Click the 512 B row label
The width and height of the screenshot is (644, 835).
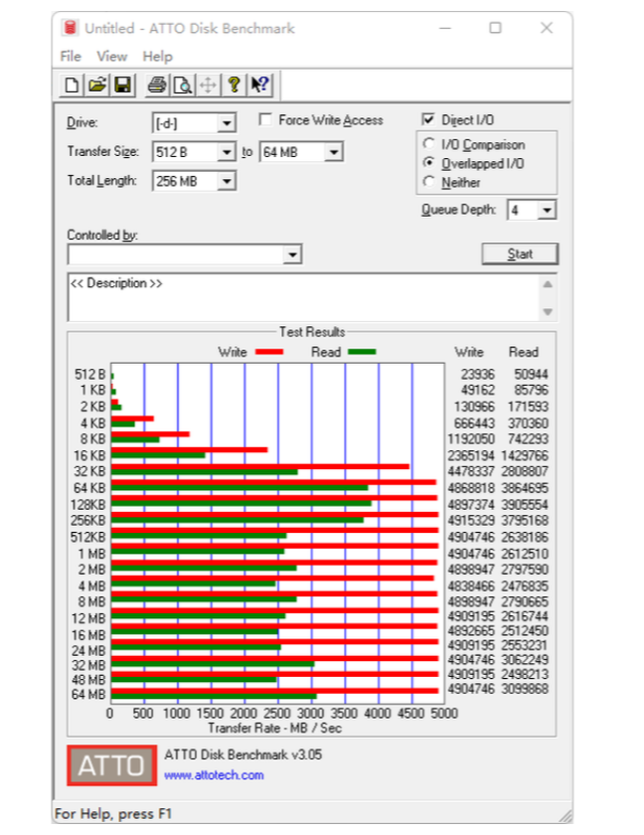tap(90, 375)
